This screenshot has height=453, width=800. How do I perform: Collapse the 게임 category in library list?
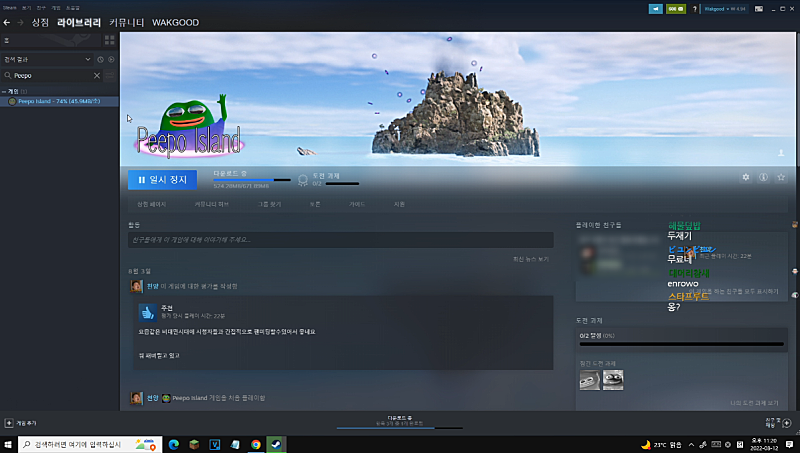pyautogui.click(x=4, y=91)
